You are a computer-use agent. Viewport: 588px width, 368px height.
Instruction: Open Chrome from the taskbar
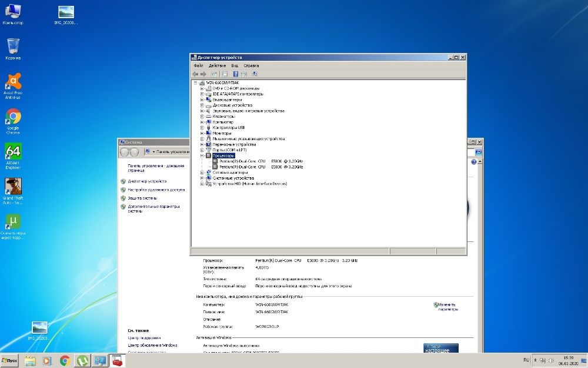(x=65, y=360)
